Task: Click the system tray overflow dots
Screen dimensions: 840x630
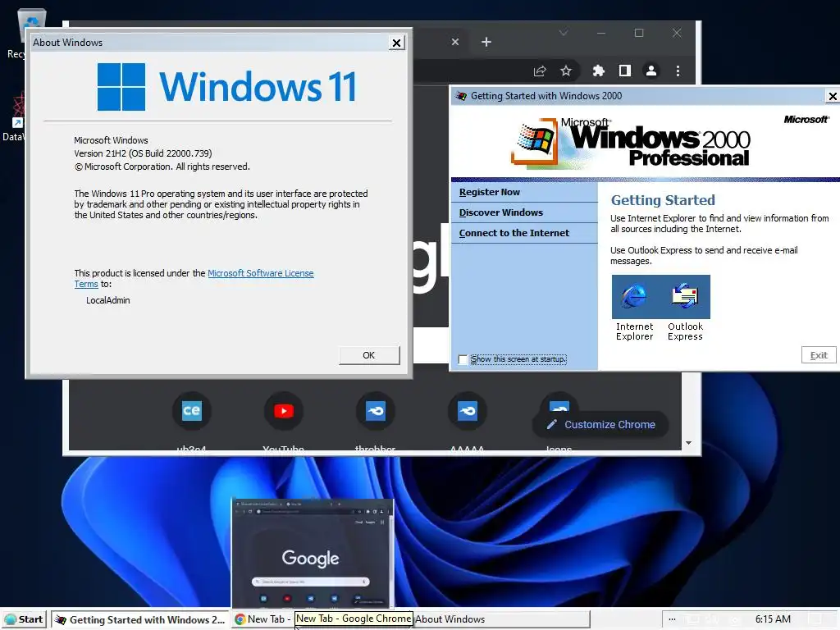Action: (x=672, y=619)
